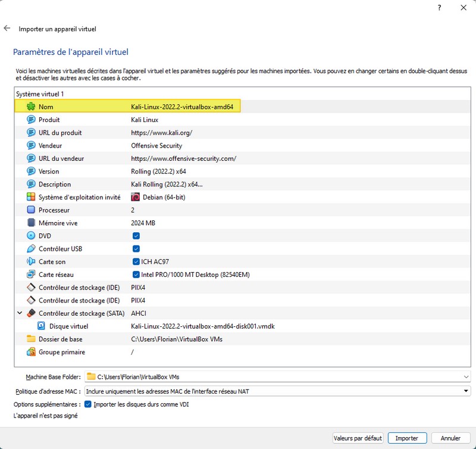Viewport: 476px width, 449px height.
Task: Click the Importer button
Action: pyautogui.click(x=407, y=438)
